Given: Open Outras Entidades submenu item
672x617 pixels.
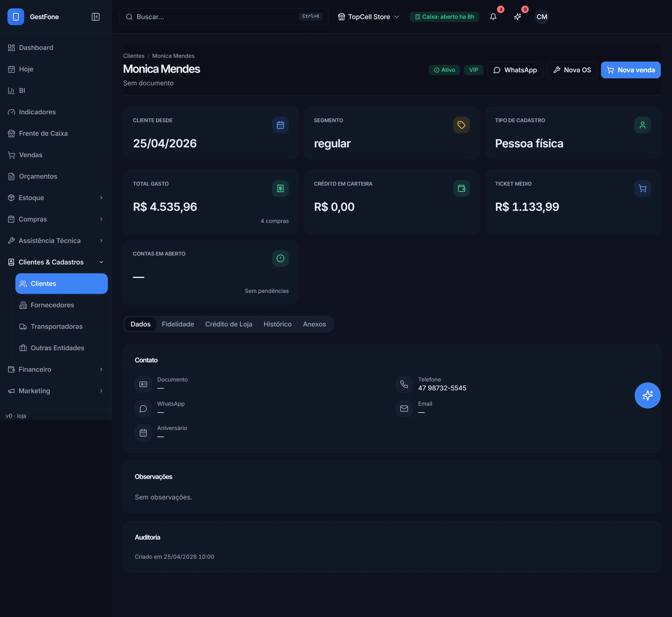Looking at the screenshot, I should click(62, 348).
